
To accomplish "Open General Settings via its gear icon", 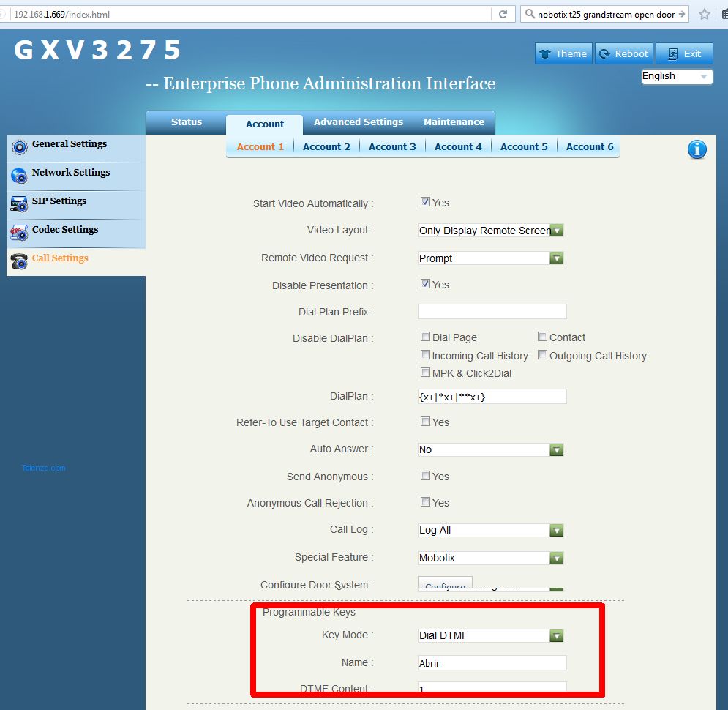I will [x=20, y=146].
